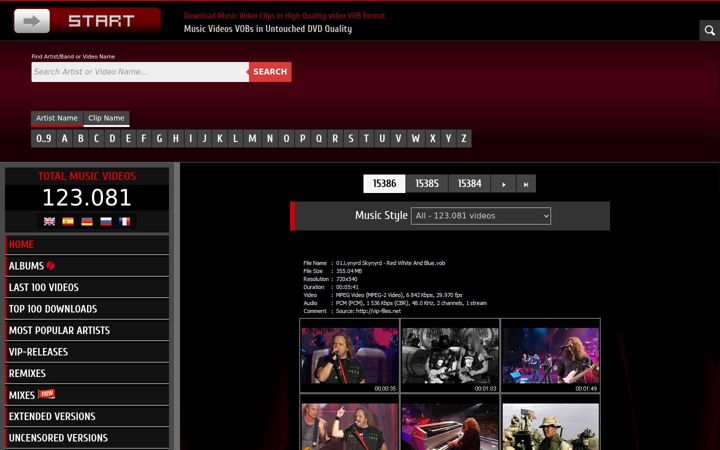Filter by 0..9 index button
The width and height of the screenshot is (720, 450).
coord(44,139)
